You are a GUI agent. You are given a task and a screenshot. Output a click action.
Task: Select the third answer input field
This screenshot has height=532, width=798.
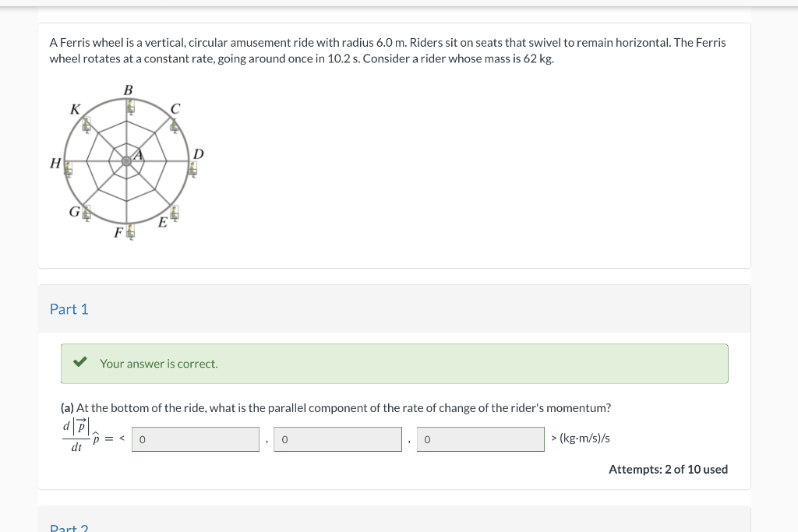point(480,439)
